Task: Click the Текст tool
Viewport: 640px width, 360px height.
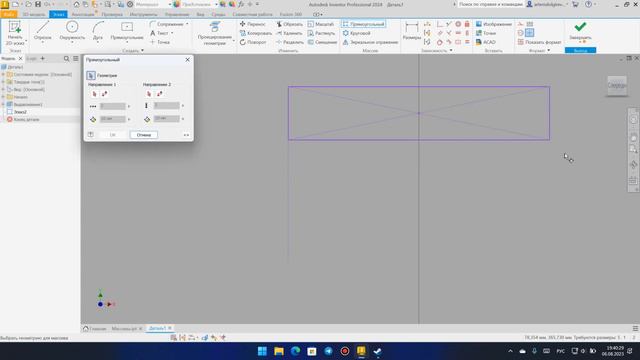Action: point(160,33)
